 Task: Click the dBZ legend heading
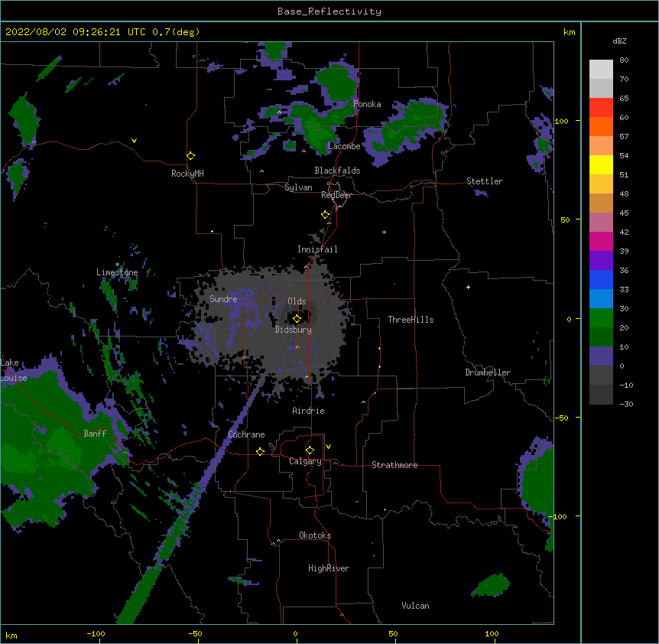pyautogui.click(x=619, y=41)
